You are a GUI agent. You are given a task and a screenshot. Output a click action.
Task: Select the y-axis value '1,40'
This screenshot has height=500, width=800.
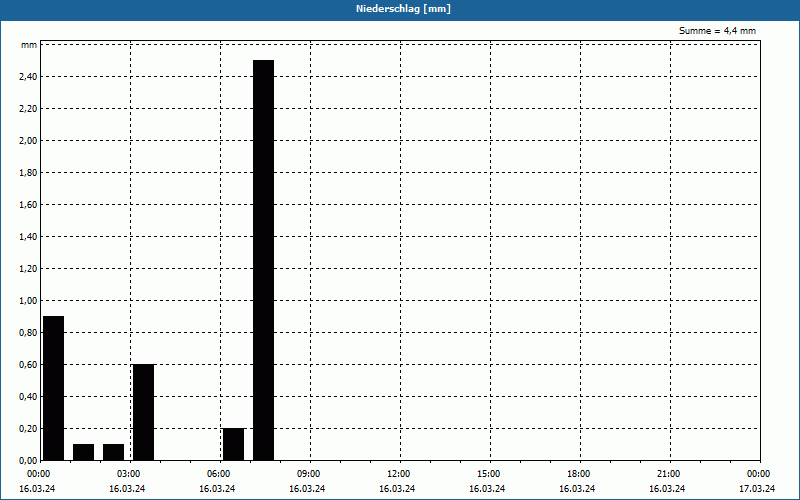(x=28, y=237)
